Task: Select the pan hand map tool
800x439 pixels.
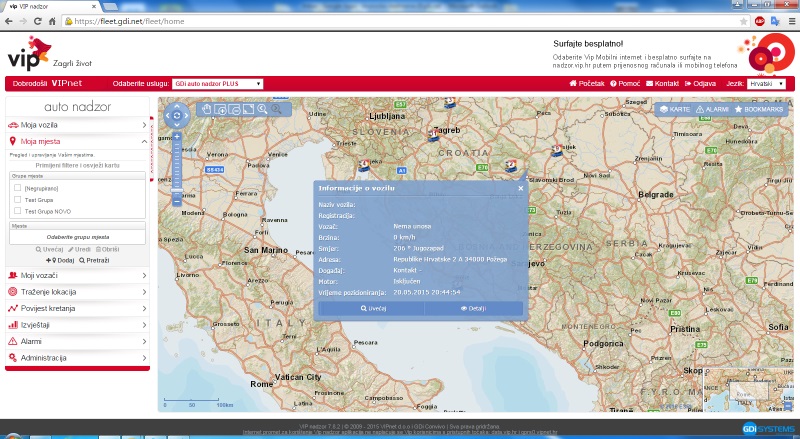Action: point(207,108)
